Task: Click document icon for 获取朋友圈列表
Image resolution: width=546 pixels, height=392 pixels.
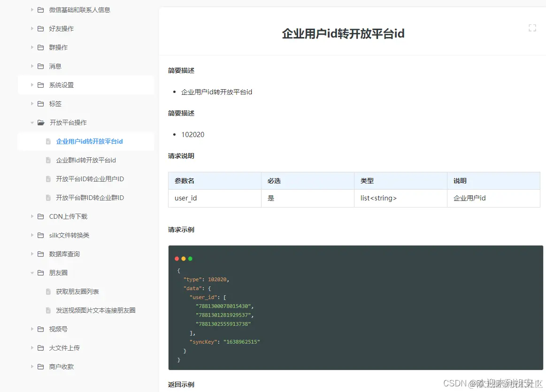Action: click(48, 292)
